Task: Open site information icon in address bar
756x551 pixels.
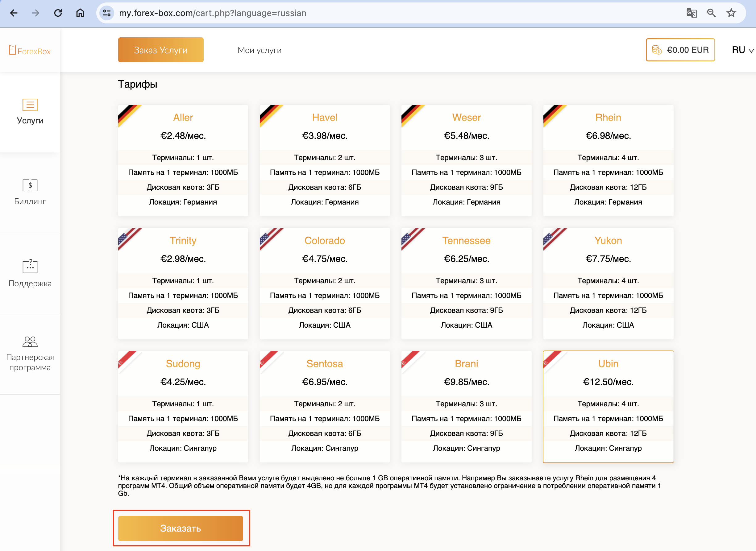Action: [107, 13]
